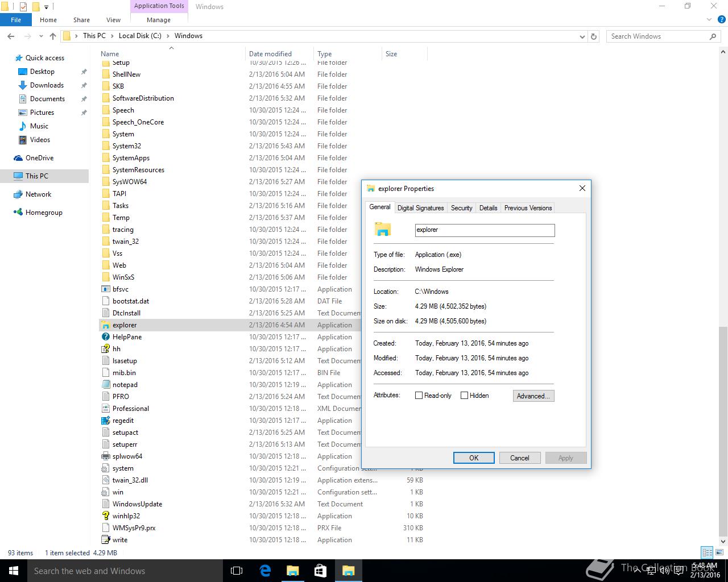Click OK in explorer Properties
728x582 pixels.
coord(474,458)
